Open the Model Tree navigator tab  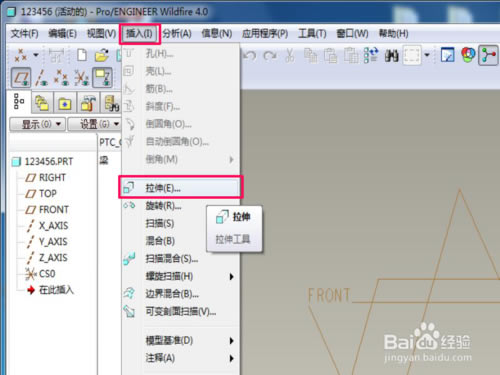pos(19,102)
